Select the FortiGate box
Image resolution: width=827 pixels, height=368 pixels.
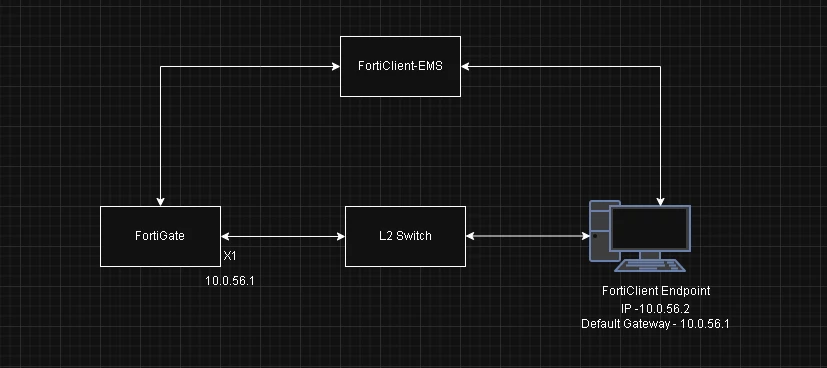[x=160, y=236]
